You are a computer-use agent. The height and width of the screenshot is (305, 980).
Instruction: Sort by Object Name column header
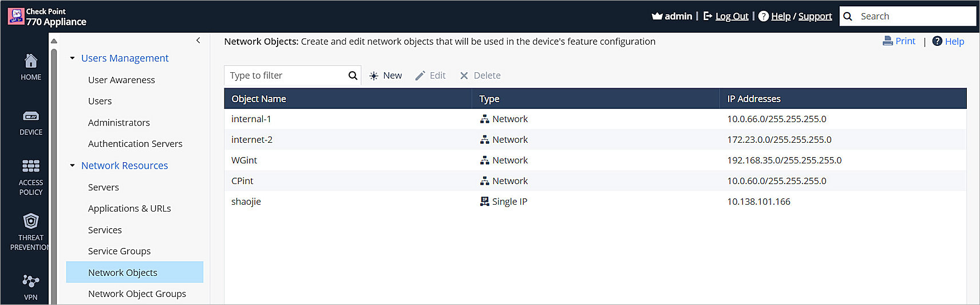(x=259, y=99)
